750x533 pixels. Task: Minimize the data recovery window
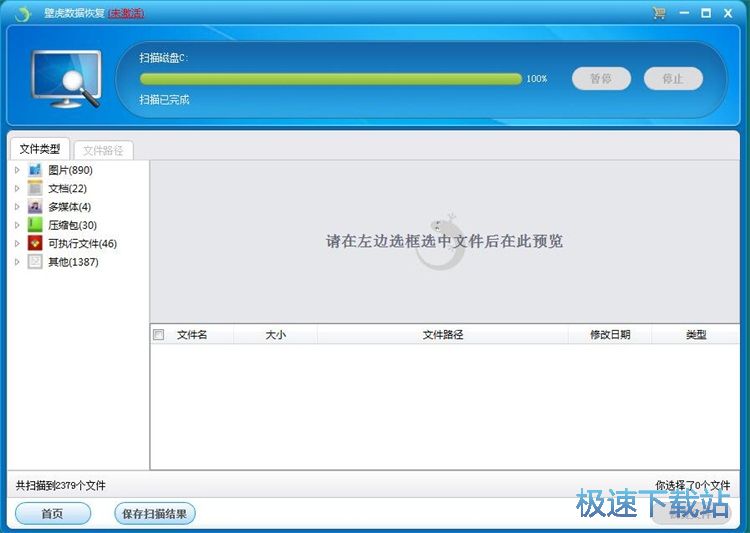(684, 13)
